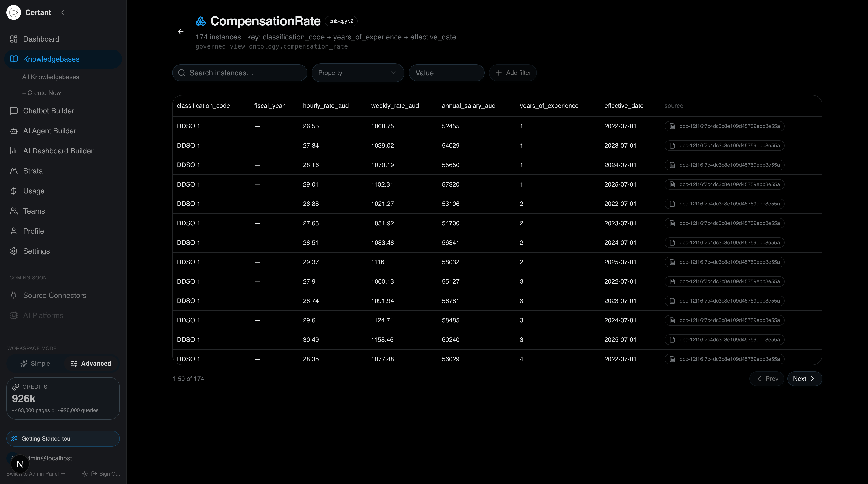Click the CompensationRate ontology cube icon
The height and width of the screenshot is (484, 868).
tap(201, 21)
